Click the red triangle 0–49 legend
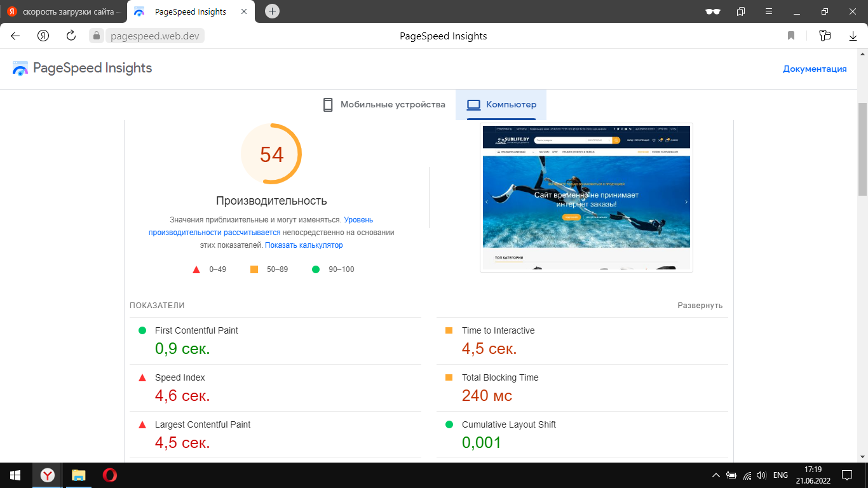The width and height of the screenshot is (868, 488). coord(210,269)
